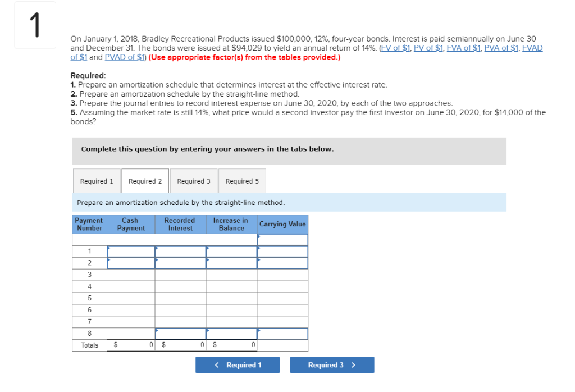Screen dimensions: 575x392
Task: Open the Required 5 tab
Action: 241,180
